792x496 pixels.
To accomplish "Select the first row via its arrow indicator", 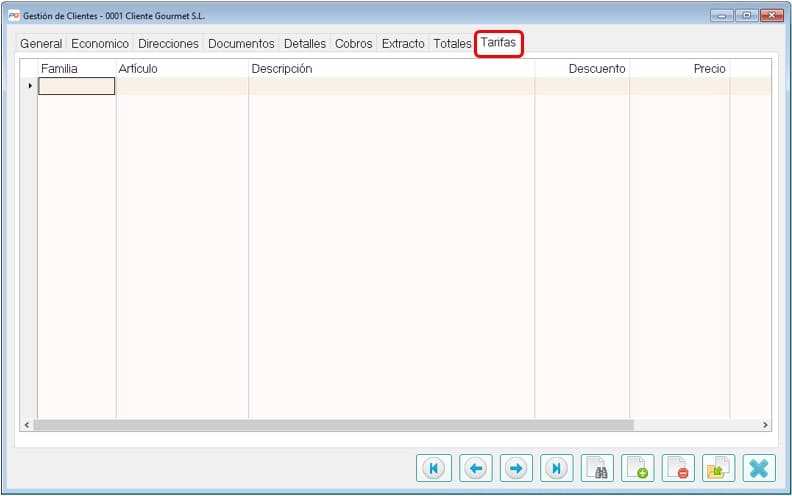I will tap(29, 86).
